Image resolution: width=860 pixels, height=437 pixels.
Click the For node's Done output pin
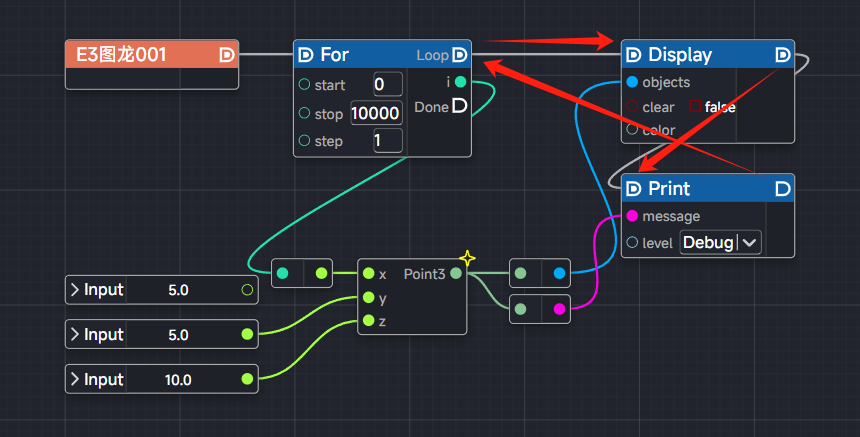[x=460, y=106]
